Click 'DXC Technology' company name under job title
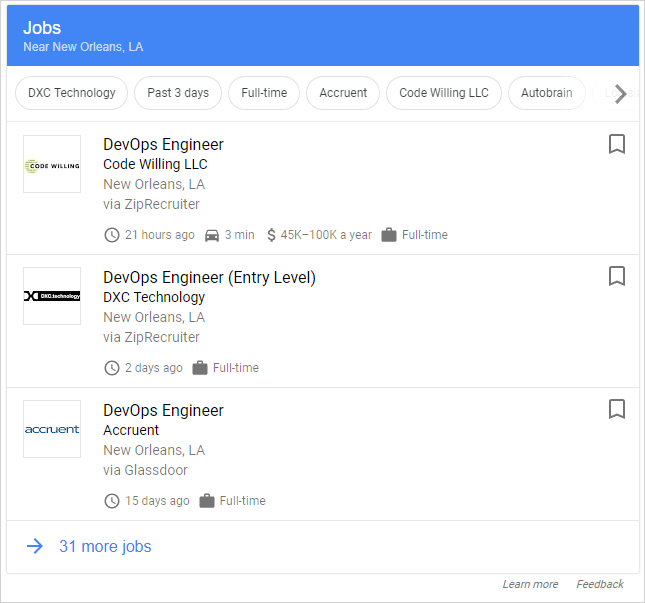The height and width of the screenshot is (603, 645). click(154, 297)
